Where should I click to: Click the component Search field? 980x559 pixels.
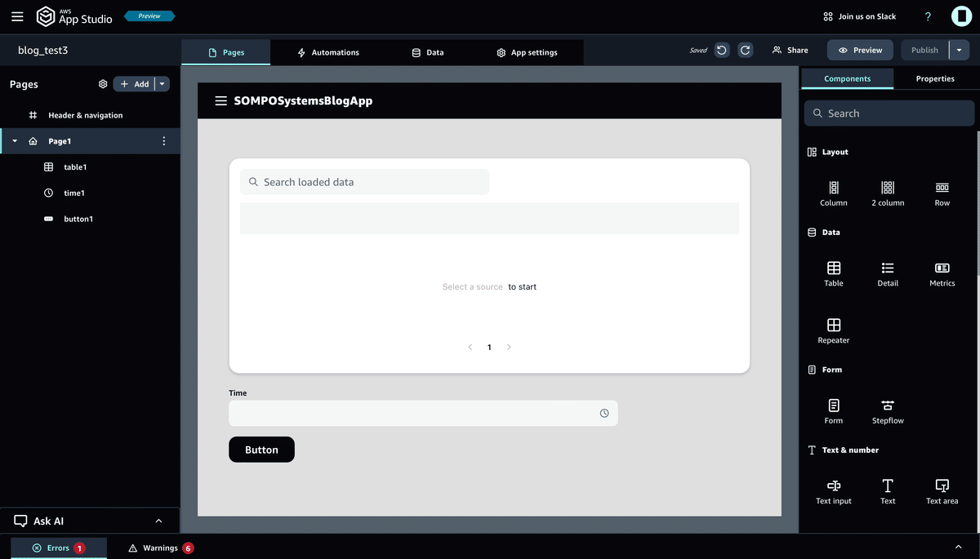point(889,113)
